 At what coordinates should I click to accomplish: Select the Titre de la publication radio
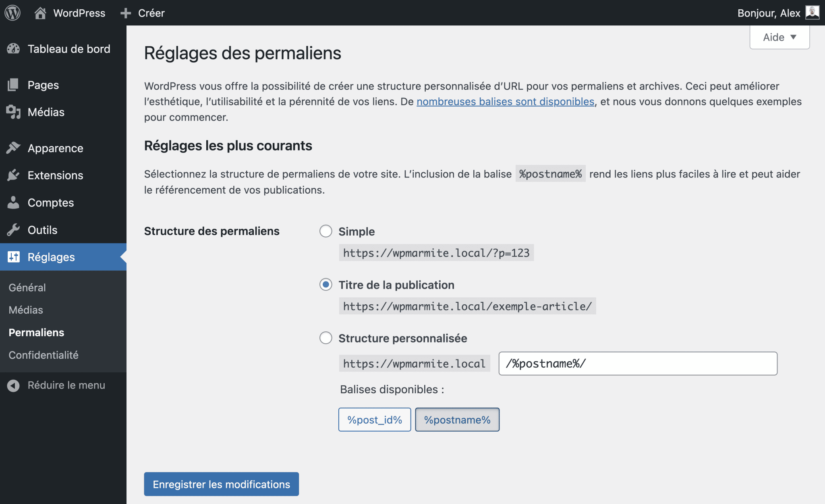pos(325,285)
